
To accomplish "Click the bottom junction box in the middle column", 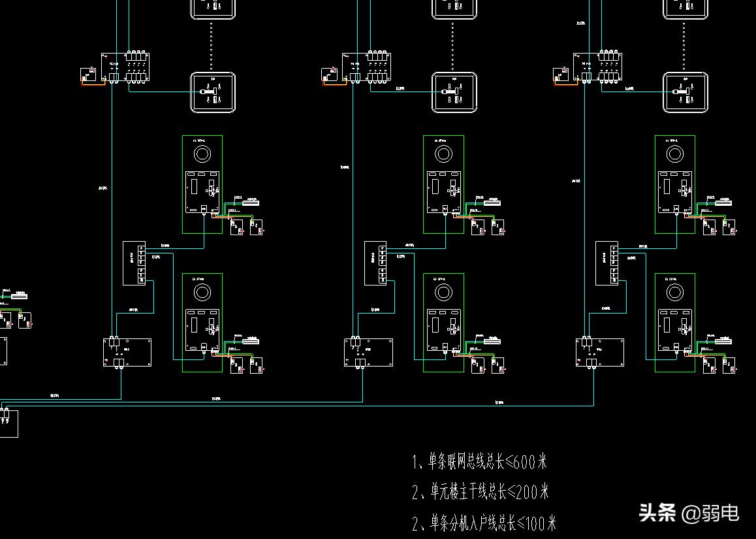I will pos(369,352).
